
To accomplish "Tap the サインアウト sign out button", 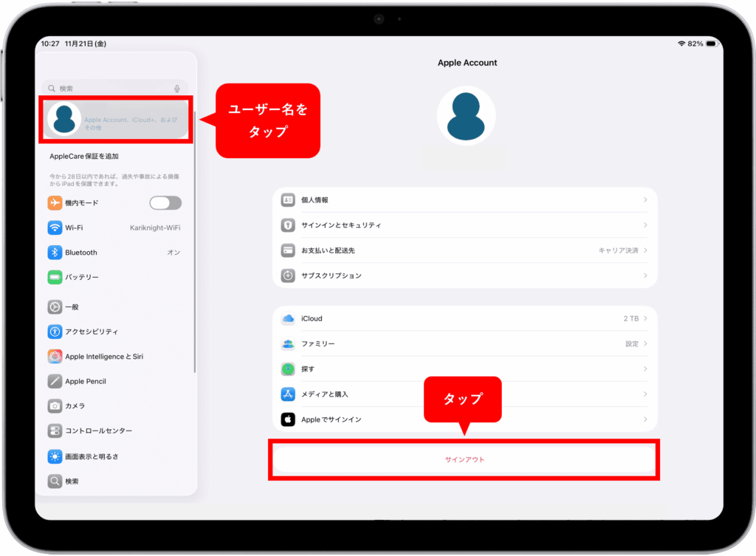I will pos(464,459).
